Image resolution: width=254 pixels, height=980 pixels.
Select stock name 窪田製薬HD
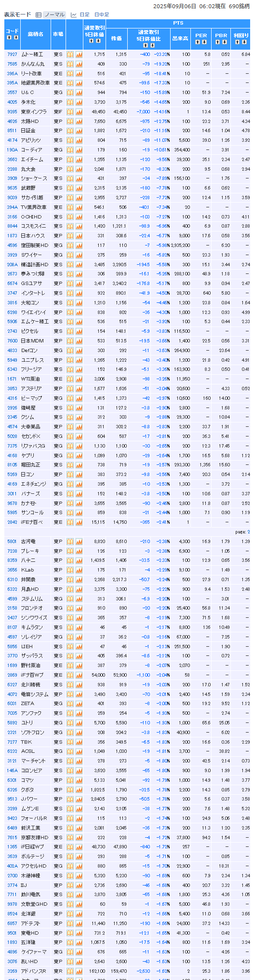(35, 245)
